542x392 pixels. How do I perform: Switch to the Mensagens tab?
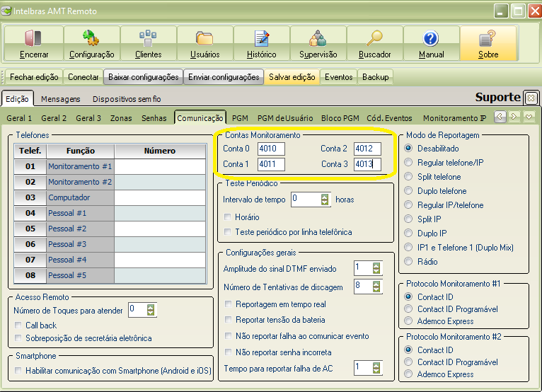(x=60, y=99)
